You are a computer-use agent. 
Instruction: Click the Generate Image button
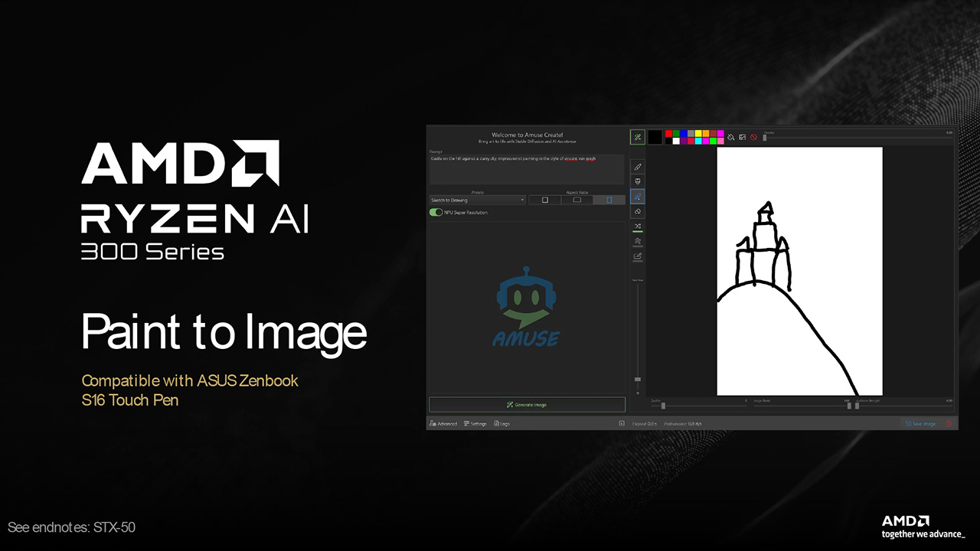[527, 404]
